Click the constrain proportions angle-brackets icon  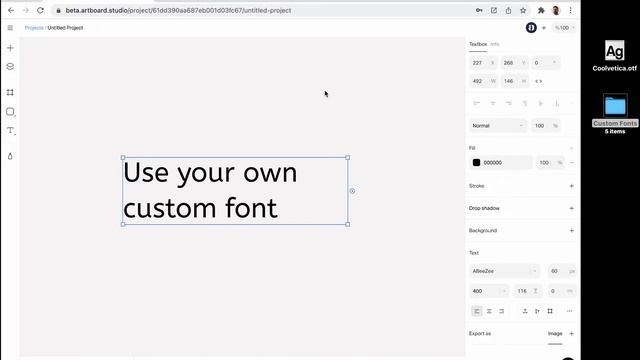coord(539,81)
